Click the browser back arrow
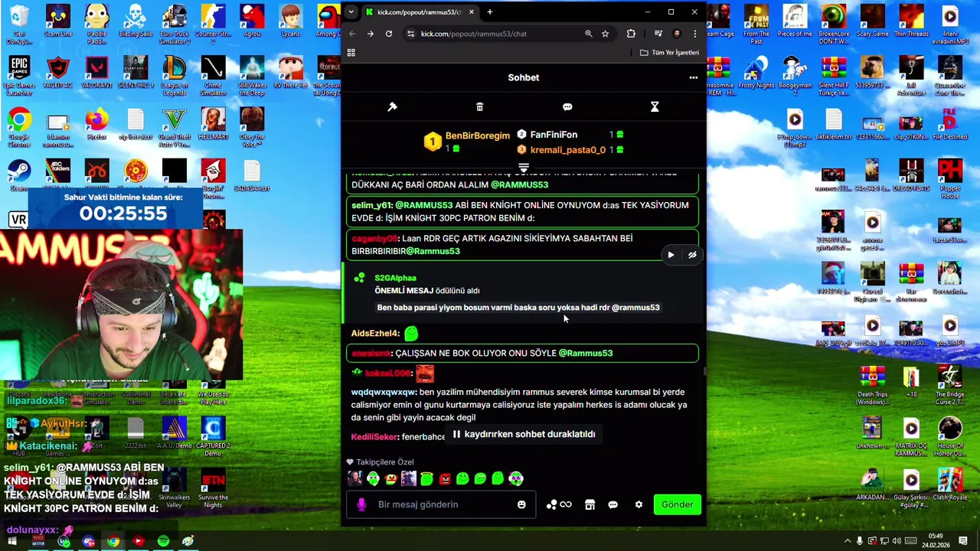 pos(352,34)
